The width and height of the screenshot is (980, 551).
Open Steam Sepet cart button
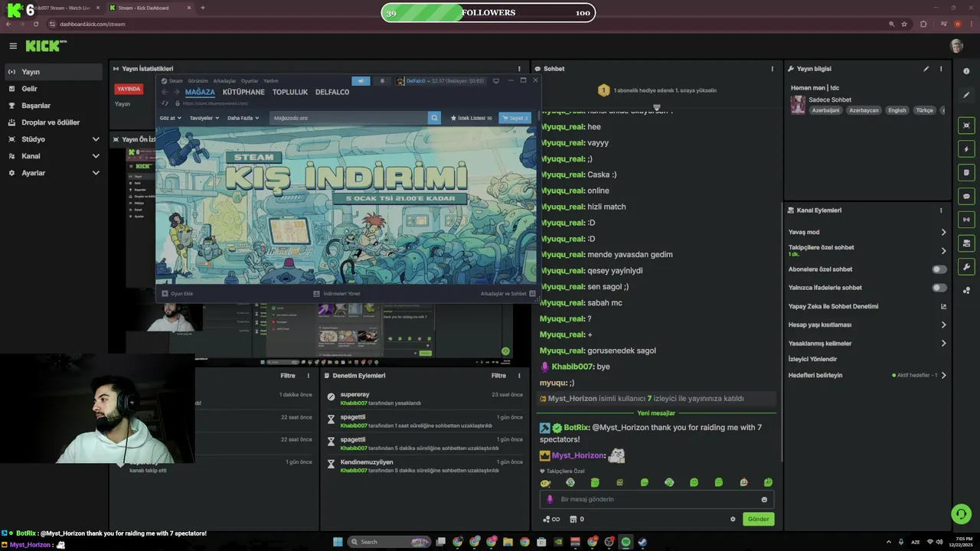514,118
